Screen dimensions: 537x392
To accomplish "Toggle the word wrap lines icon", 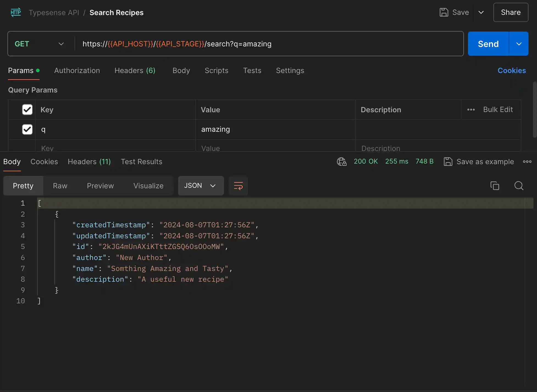I will coord(238,186).
